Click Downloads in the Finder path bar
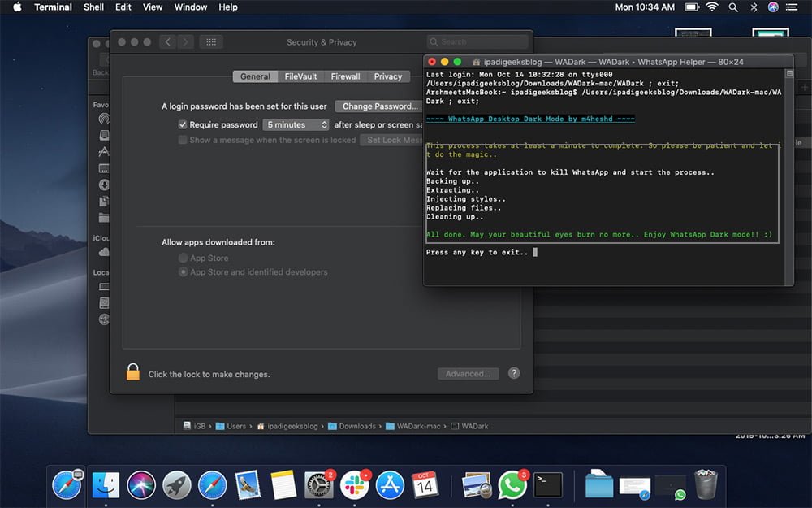This screenshot has width=812, height=508. [x=352, y=426]
